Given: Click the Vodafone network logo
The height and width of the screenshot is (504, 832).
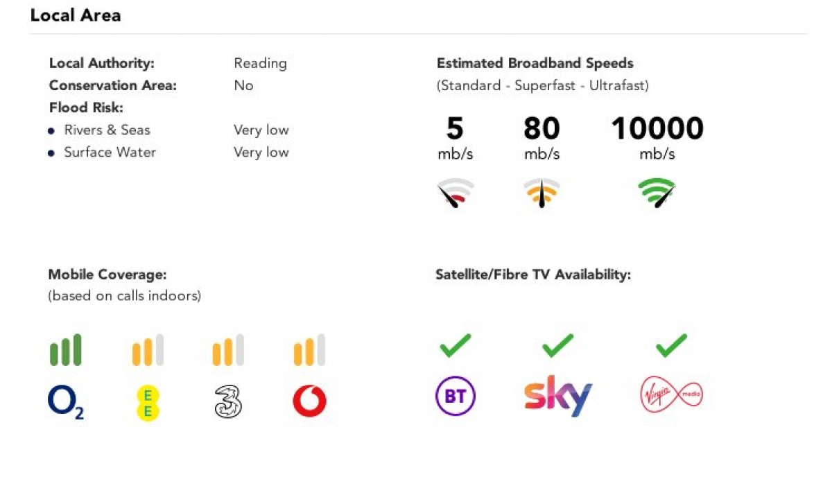Looking at the screenshot, I should pos(309,401).
